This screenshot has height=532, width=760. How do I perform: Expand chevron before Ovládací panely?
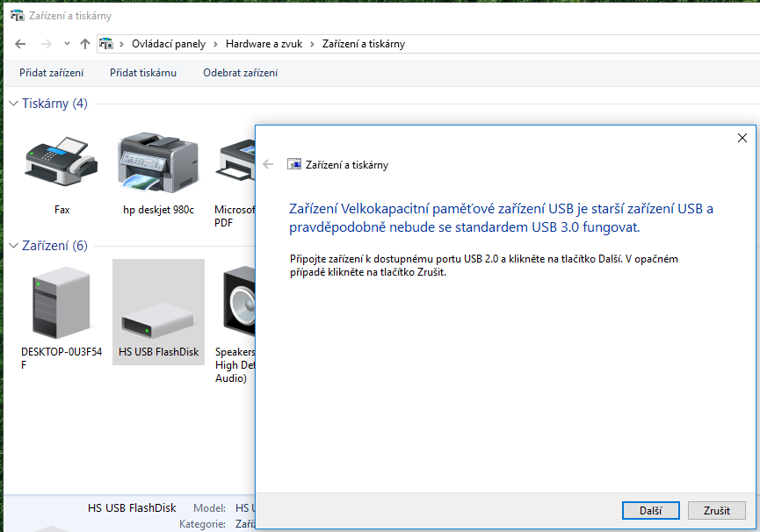(121, 44)
